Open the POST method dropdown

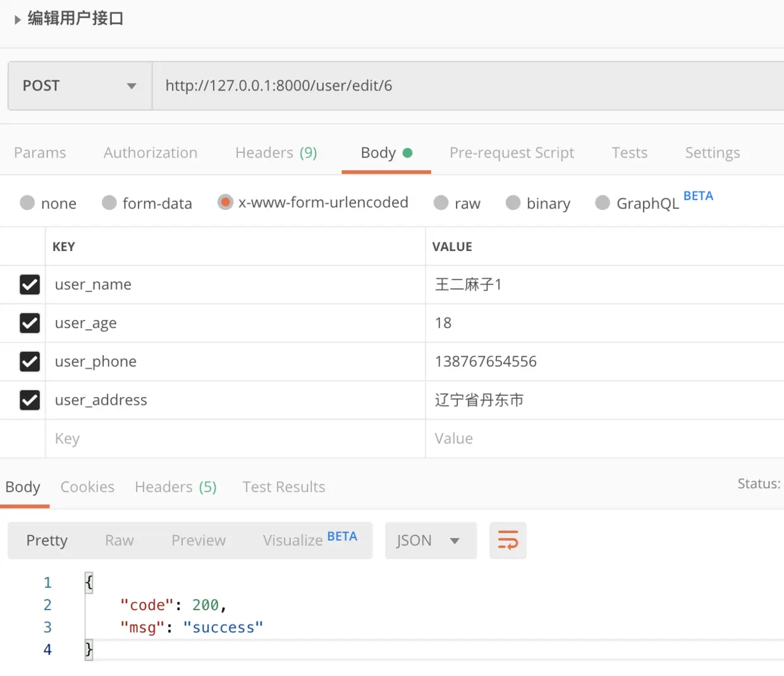[80, 85]
